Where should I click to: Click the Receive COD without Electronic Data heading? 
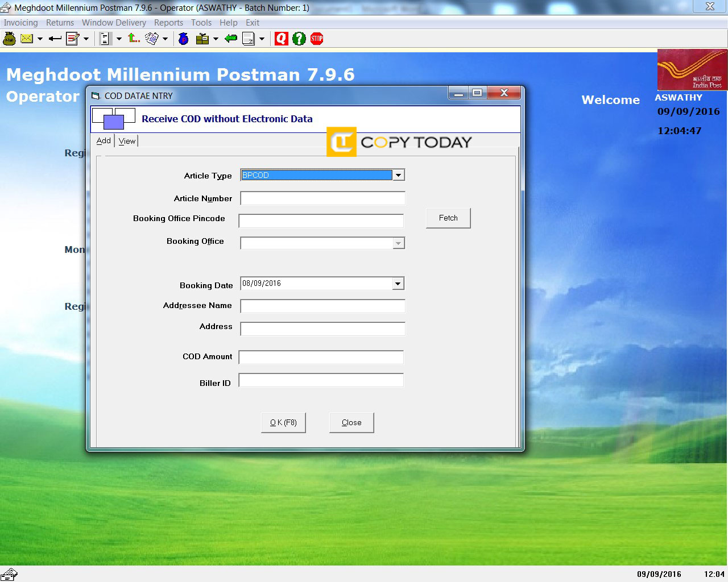[227, 119]
